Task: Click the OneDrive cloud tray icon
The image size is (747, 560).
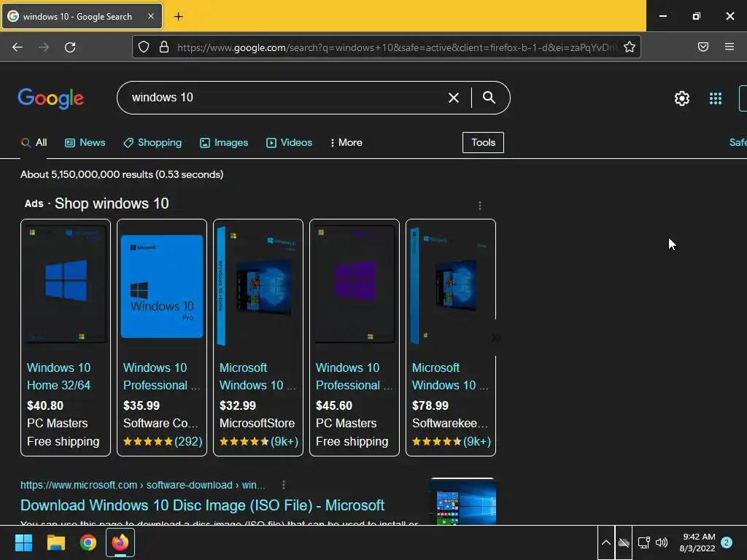Action: click(x=624, y=542)
